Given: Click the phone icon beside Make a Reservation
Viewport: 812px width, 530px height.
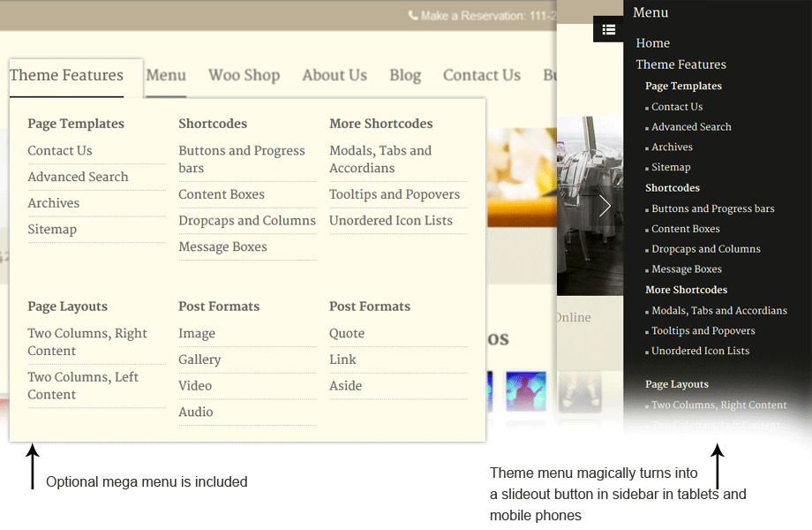Looking at the screenshot, I should [x=413, y=16].
